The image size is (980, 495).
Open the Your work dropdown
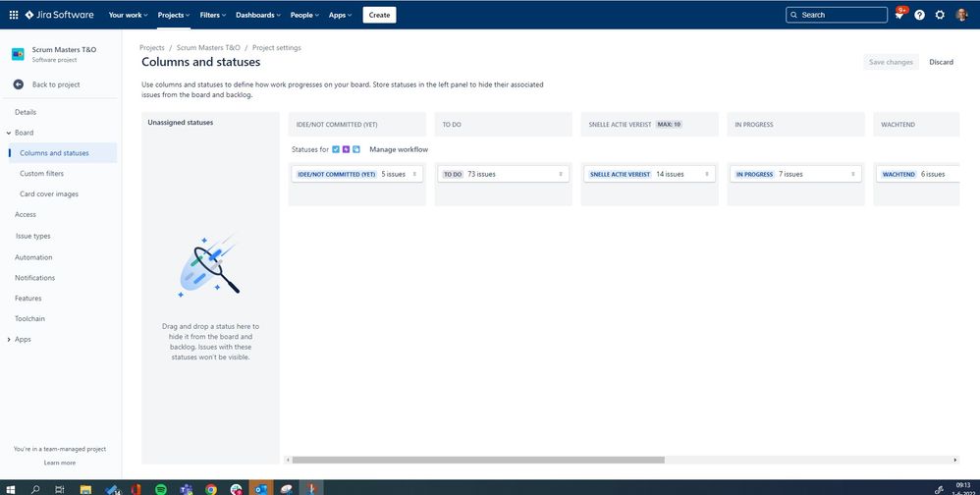pos(128,15)
